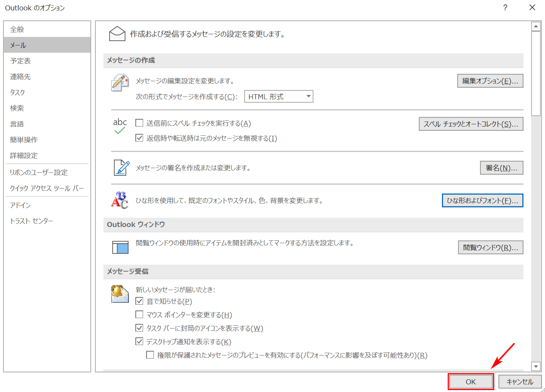Open 検索 options category
Viewport: 545px width, 392px height.
pyautogui.click(x=47, y=108)
